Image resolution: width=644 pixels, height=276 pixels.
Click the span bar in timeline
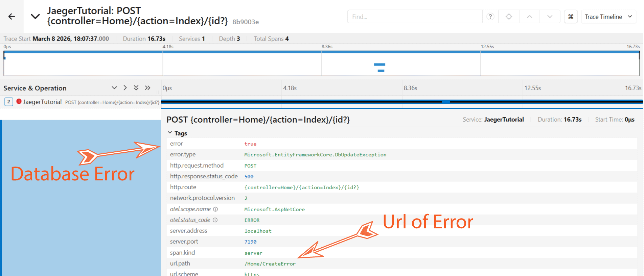click(x=401, y=102)
